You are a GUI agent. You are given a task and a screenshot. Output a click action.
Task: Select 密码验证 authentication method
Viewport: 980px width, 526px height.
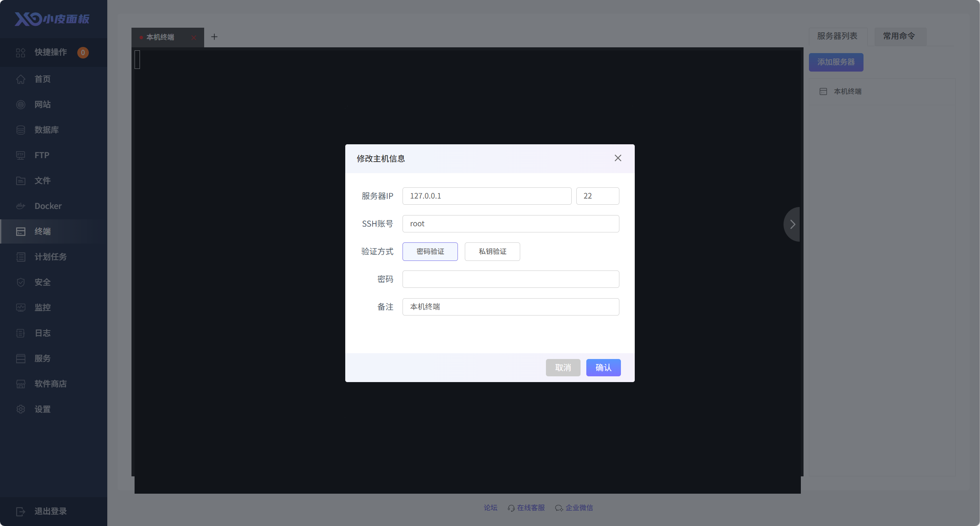coord(430,252)
